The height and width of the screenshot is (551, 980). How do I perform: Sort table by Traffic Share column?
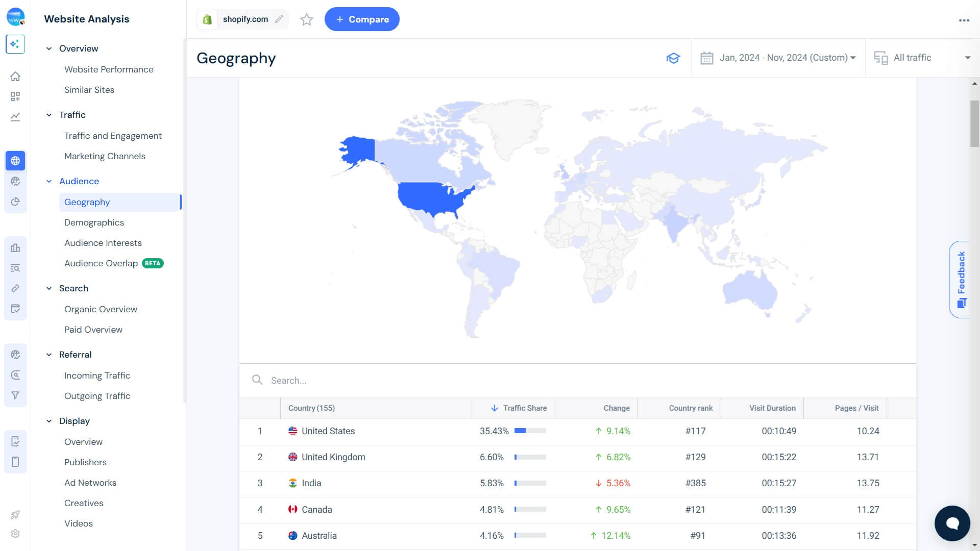524,408
